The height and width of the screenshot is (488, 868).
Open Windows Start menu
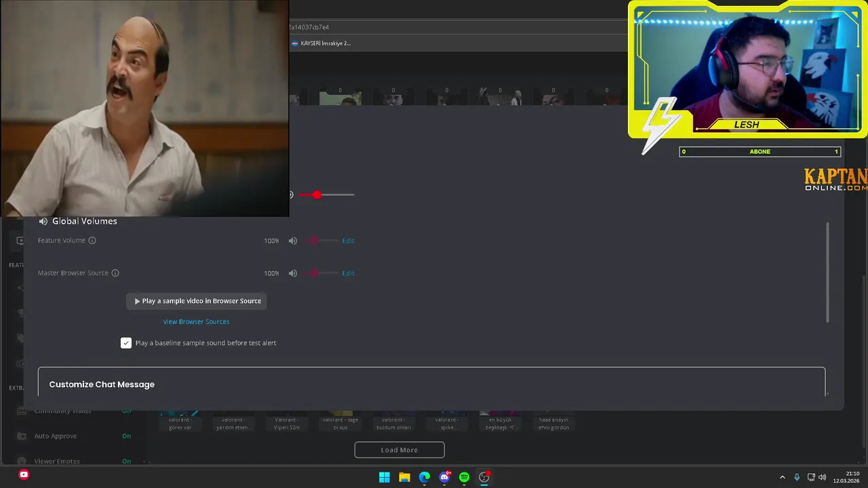coord(384,477)
